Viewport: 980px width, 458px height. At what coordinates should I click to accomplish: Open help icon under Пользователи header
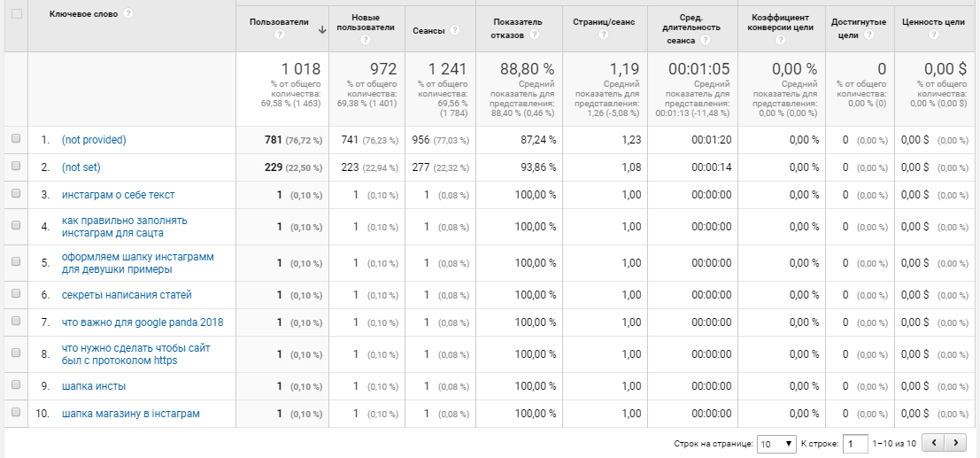(x=280, y=35)
